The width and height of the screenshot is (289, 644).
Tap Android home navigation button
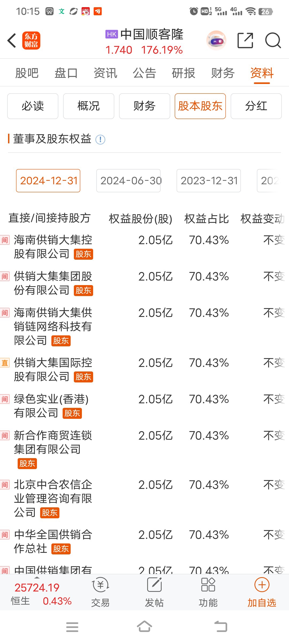[x=144, y=627]
